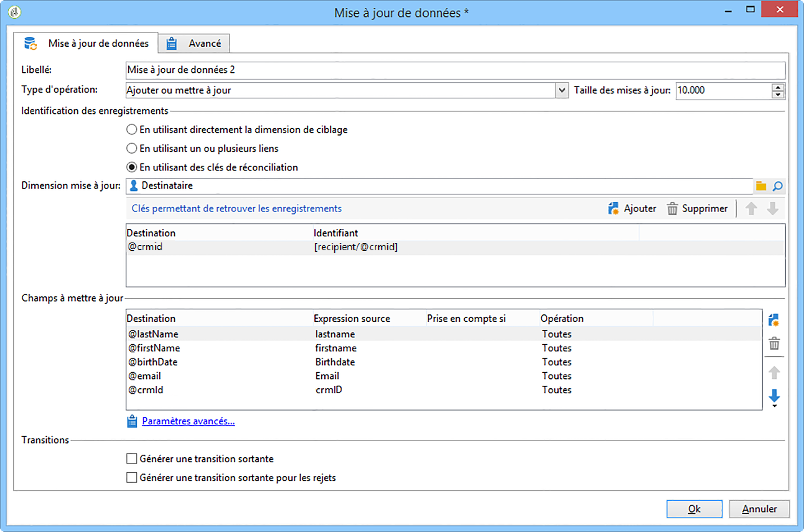Screen dimensions: 804x532
Task: Enable 'Générer une transition sortante' checkbox
Action: tap(131, 458)
